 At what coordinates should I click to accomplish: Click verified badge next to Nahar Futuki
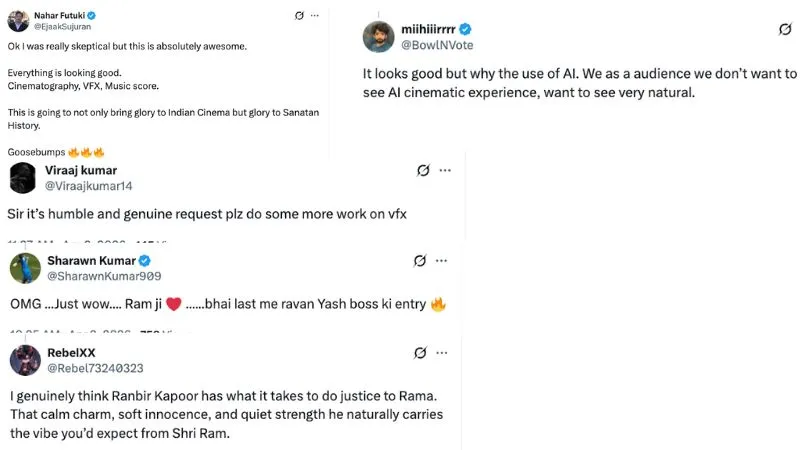[x=91, y=16]
